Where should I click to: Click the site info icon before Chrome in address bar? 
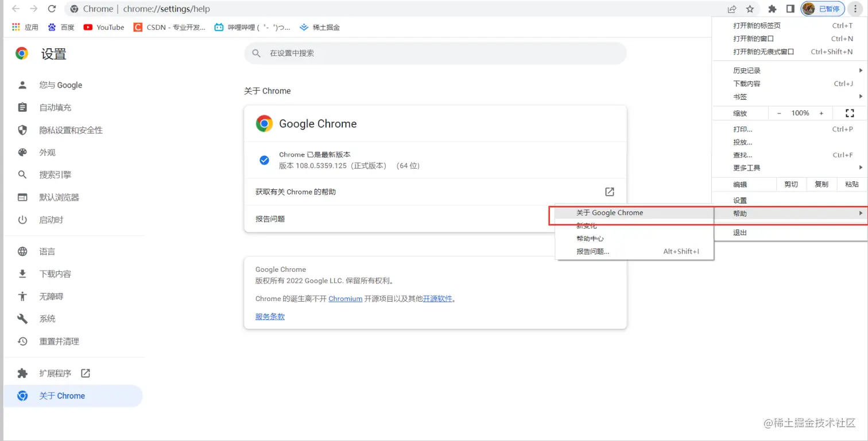[x=75, y=9]
